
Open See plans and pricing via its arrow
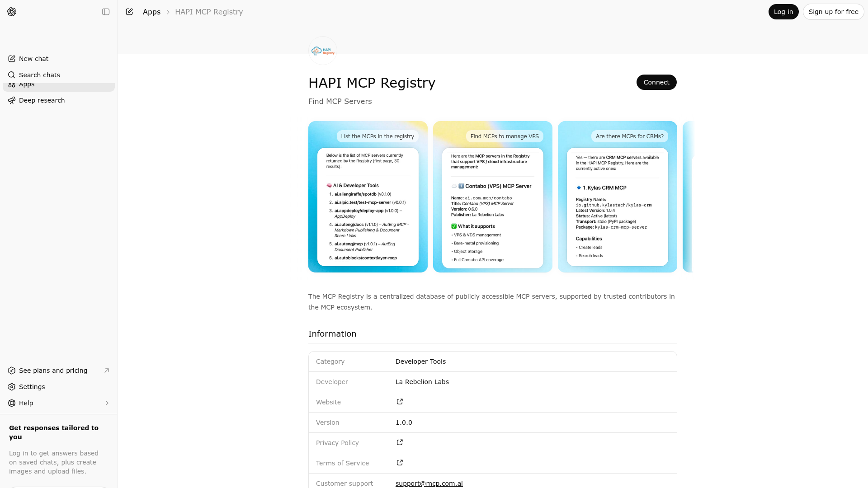tap(107, 371)
